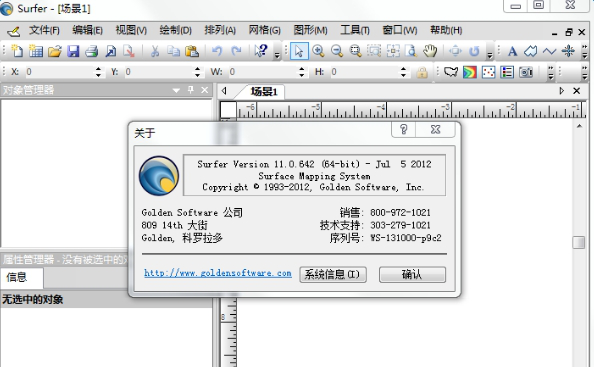Viewport: 594px width, 381px height.
Task: Create a new classed post map
Action: click(x=507, y=72)
